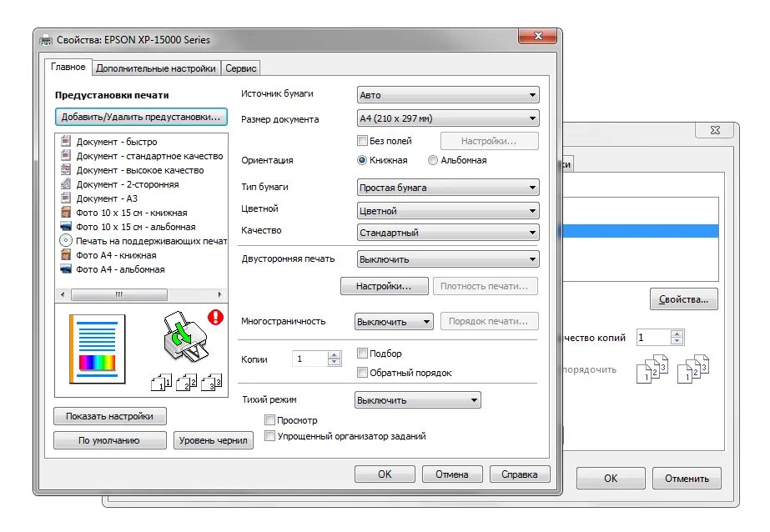Open 'Размер документа' A4 dropdown
The width and height of the screenshot is (770, 532).
point(448,118)
